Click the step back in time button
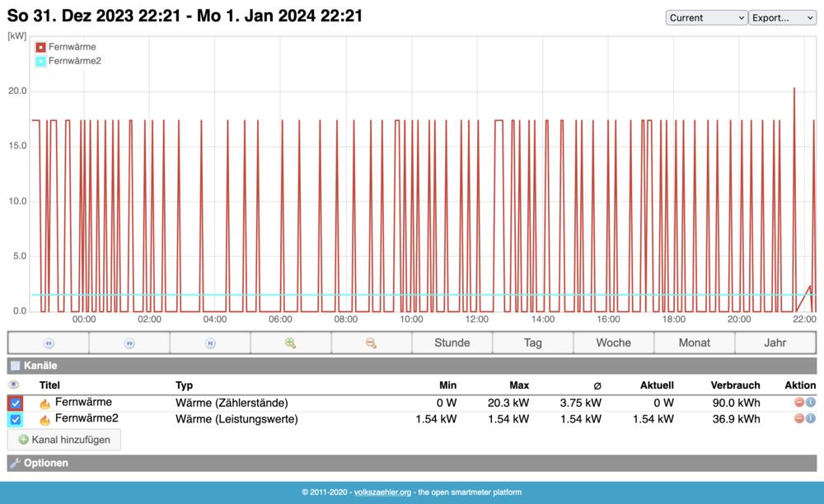824x504 pixels. tap(49, 343)
